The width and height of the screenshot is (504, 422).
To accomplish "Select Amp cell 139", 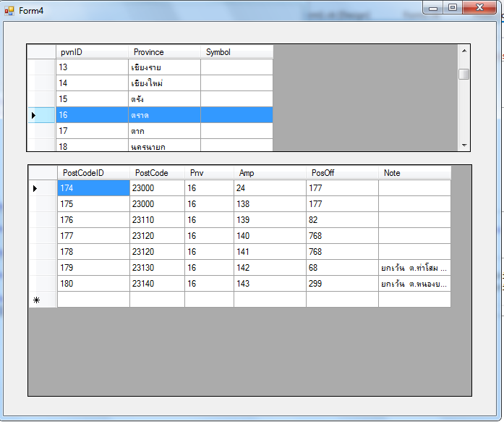I will coord(270,219).
